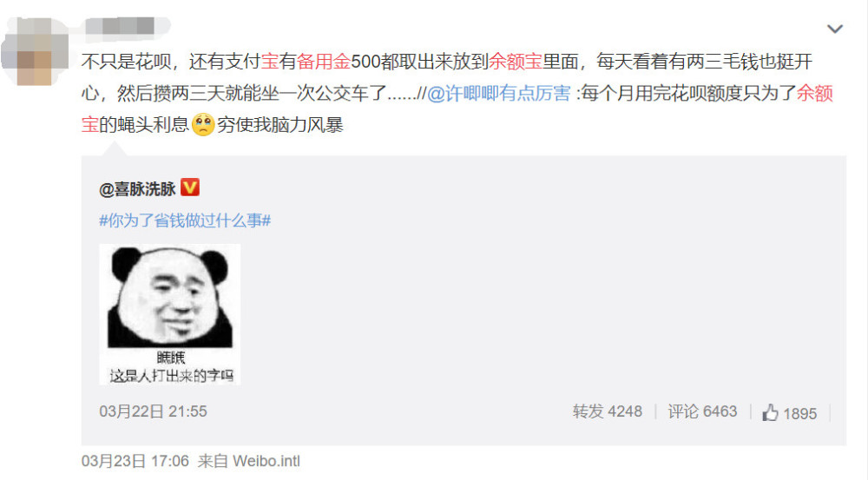
Task: Click the blurred user avatar
Action: 35,51
